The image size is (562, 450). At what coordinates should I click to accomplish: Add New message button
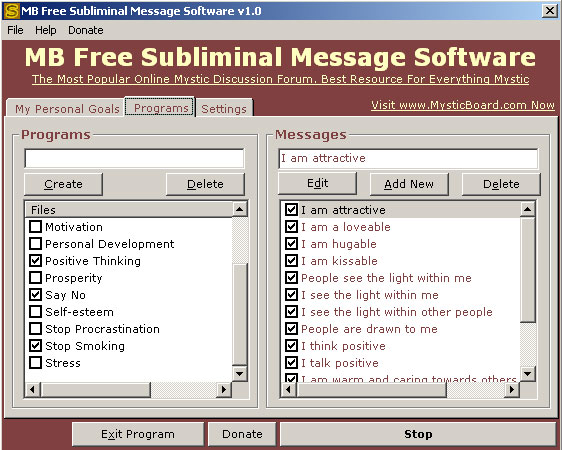409,184
